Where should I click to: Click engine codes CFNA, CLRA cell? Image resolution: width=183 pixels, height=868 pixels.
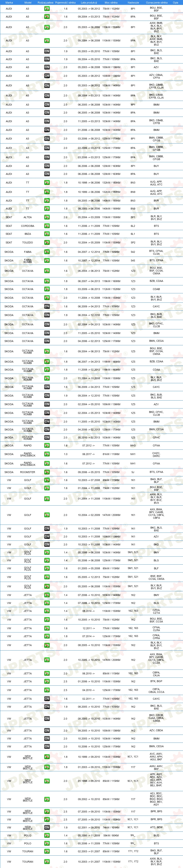(156, 629)
